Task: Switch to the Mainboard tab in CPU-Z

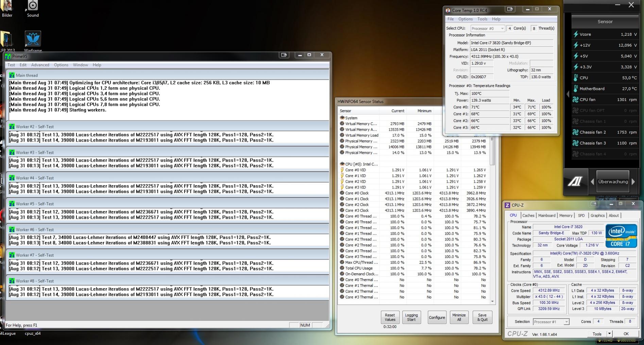Action: (547, 215)
